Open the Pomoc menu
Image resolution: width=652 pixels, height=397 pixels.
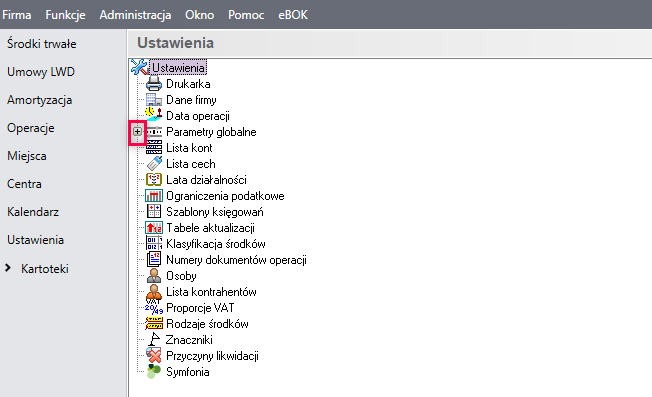tap(246, 15)
